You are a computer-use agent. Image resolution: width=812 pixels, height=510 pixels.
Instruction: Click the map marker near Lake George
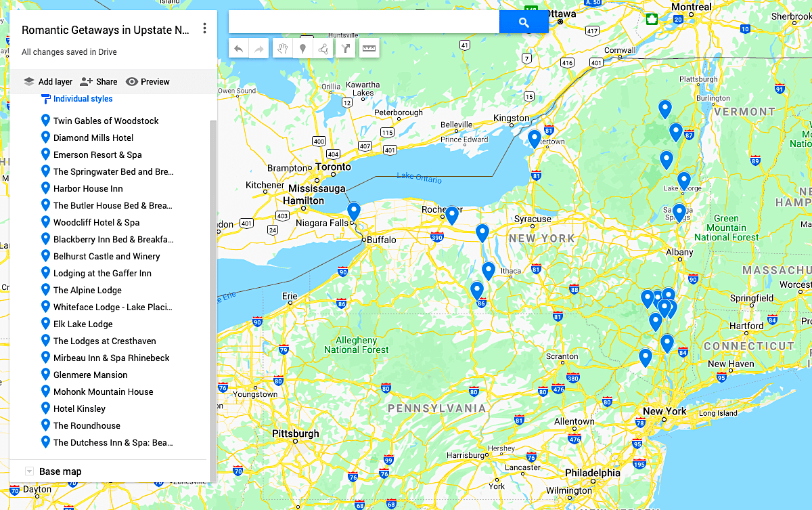coord(684,182)
